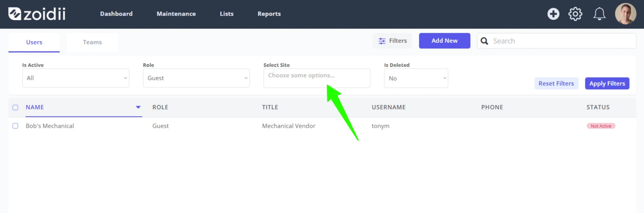The width and height of the screenshot is (644, 213).
Task: Toggle the NAME column sort arrow
Action: tap(138, 107)
